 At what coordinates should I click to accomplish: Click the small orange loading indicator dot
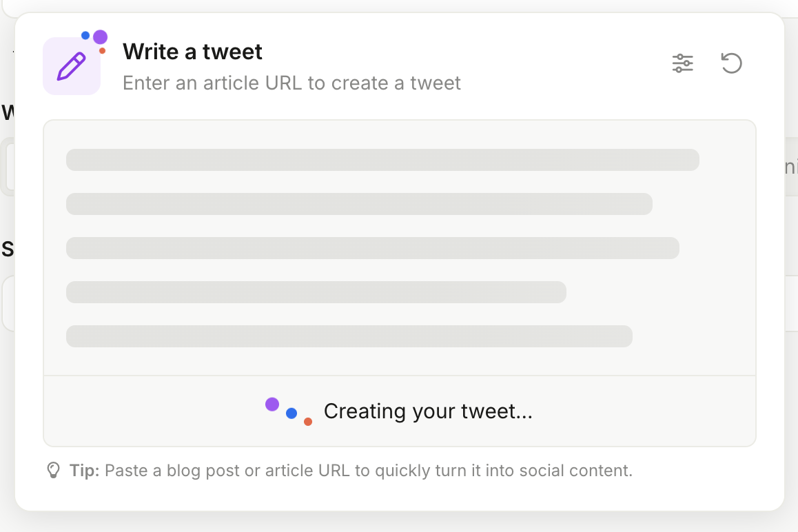click(x=308, y=422)
